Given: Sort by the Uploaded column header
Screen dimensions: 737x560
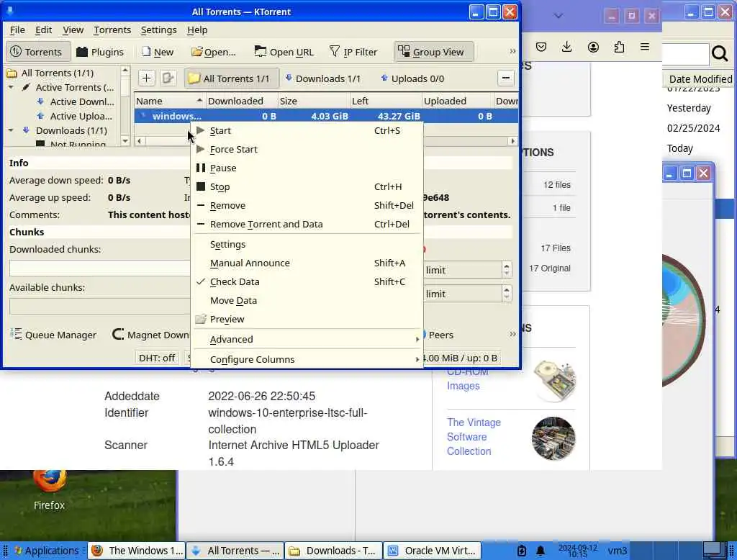Looking at the screenshot, I should [x=457, y=101].
